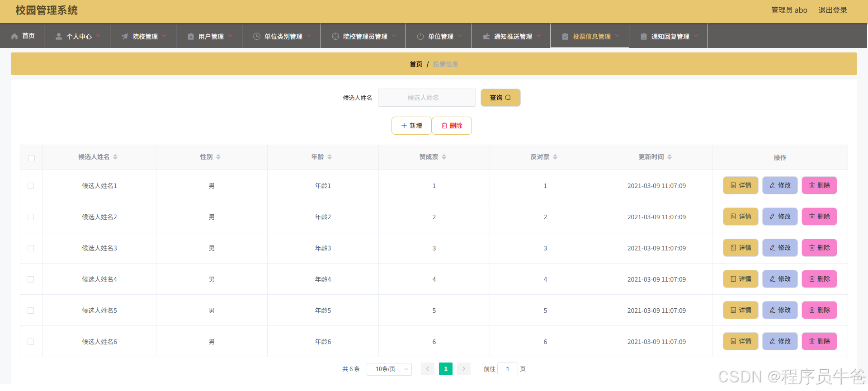The width and height of the screenshot is (868, 391).
Task: Sort by 候选人姓名 column arrows
Action: click(x=115, y=157)
